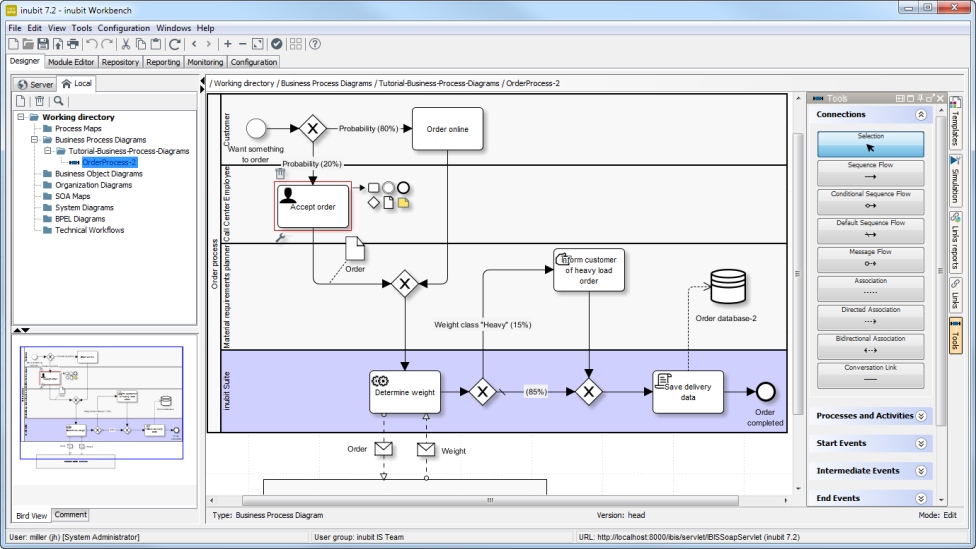Image resolution: width=976 pixels, height=549 pixels.
Task: Choose the Directed Association tool
Action: (x=870, y=316)
